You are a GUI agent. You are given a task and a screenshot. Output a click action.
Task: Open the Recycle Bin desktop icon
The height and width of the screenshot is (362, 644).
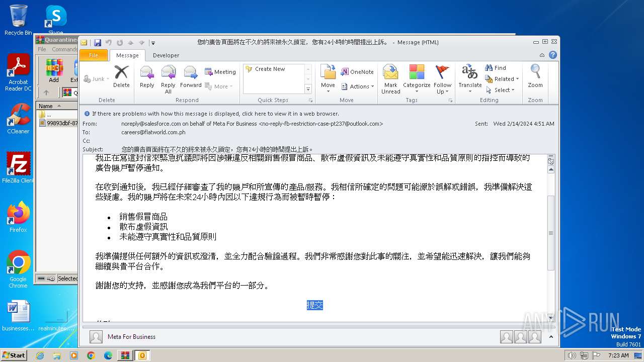[18, 20]
